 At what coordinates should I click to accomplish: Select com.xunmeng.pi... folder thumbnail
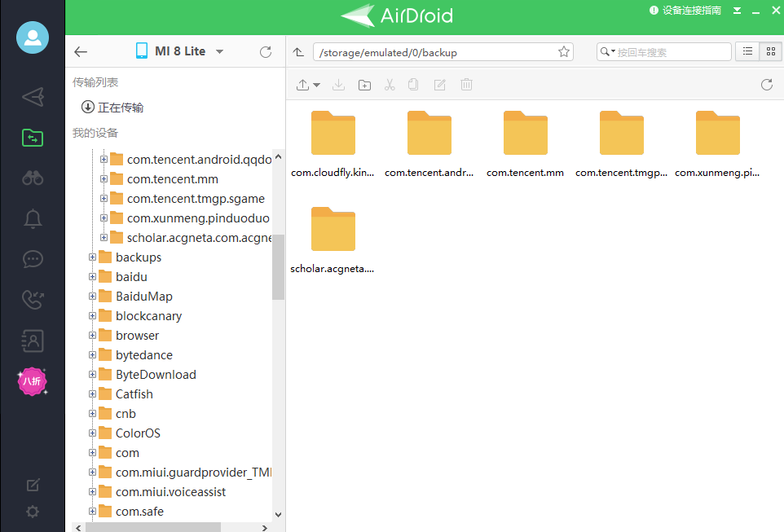pyautogui.click(x=717, y=144)
